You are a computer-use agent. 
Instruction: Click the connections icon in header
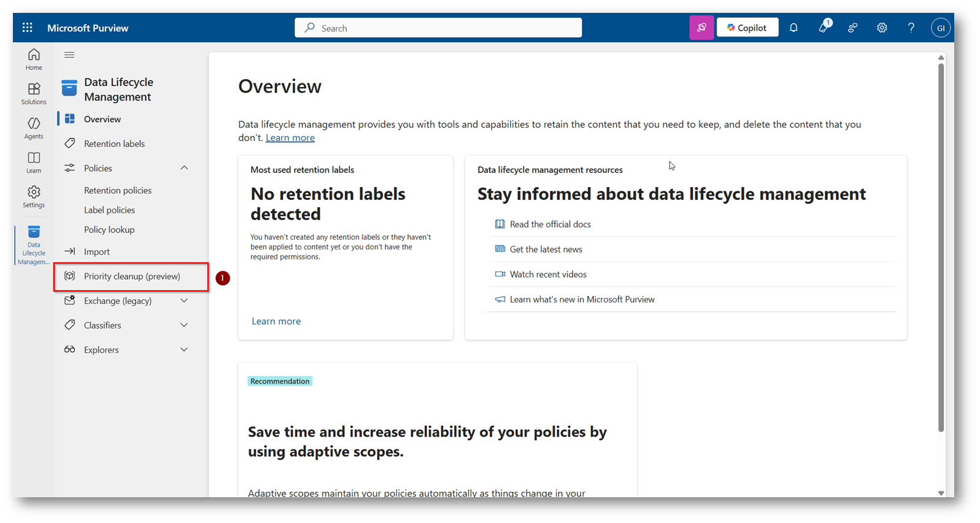(x=852, y=28)
